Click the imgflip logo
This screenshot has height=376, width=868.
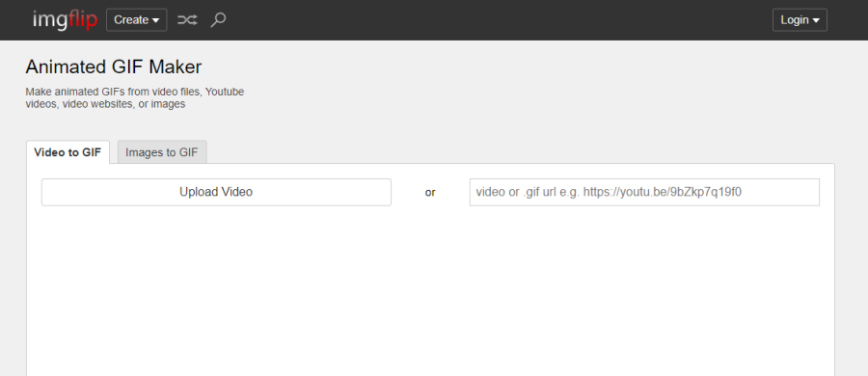[65, 20]
